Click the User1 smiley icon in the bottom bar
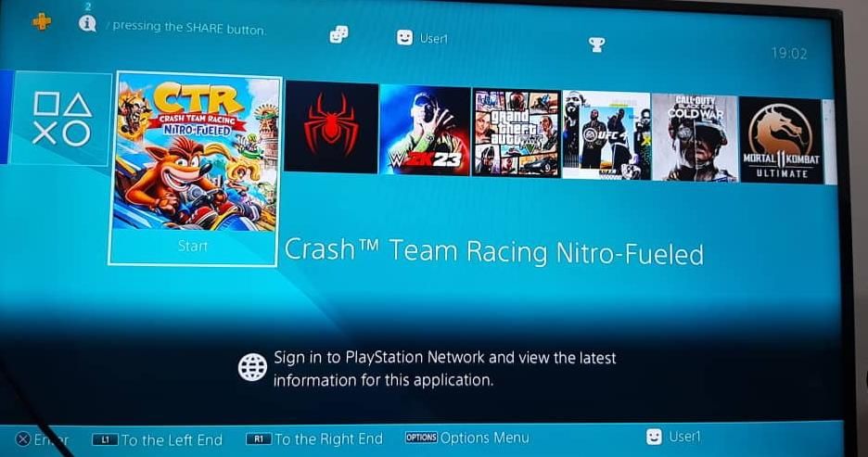This screenshot has width=868, height=457. (654, 437)
